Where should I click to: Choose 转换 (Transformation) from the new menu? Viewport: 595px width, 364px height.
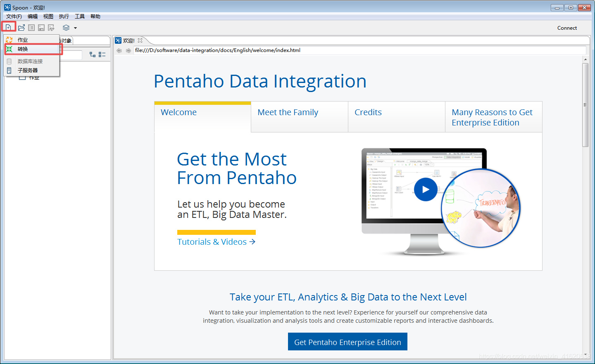click(32, 49)
